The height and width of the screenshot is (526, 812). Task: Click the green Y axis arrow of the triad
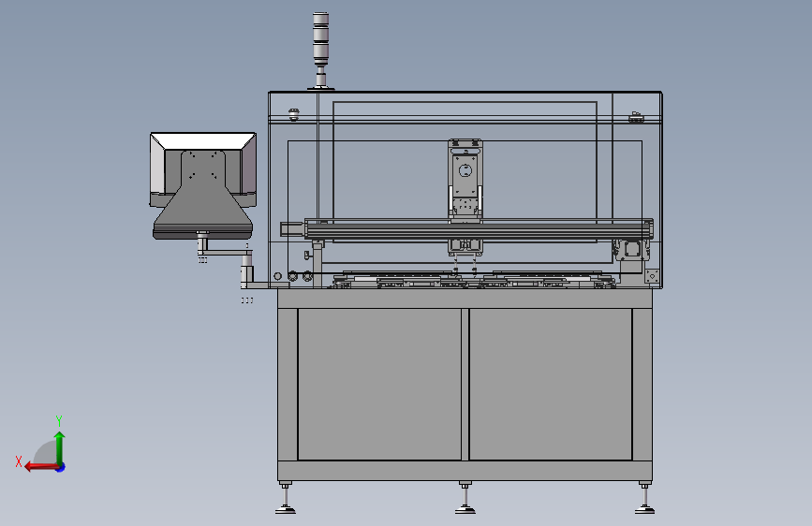tap(60, 447)
